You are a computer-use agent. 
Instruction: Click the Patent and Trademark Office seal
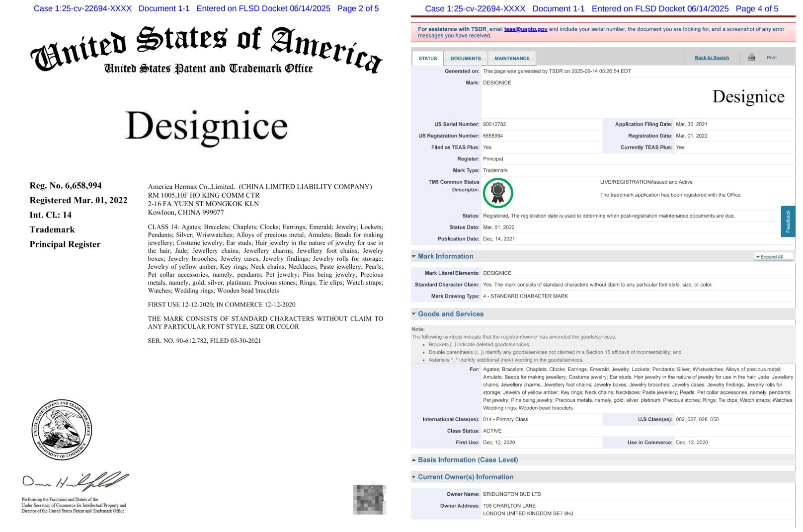click(x=62, y=430)
